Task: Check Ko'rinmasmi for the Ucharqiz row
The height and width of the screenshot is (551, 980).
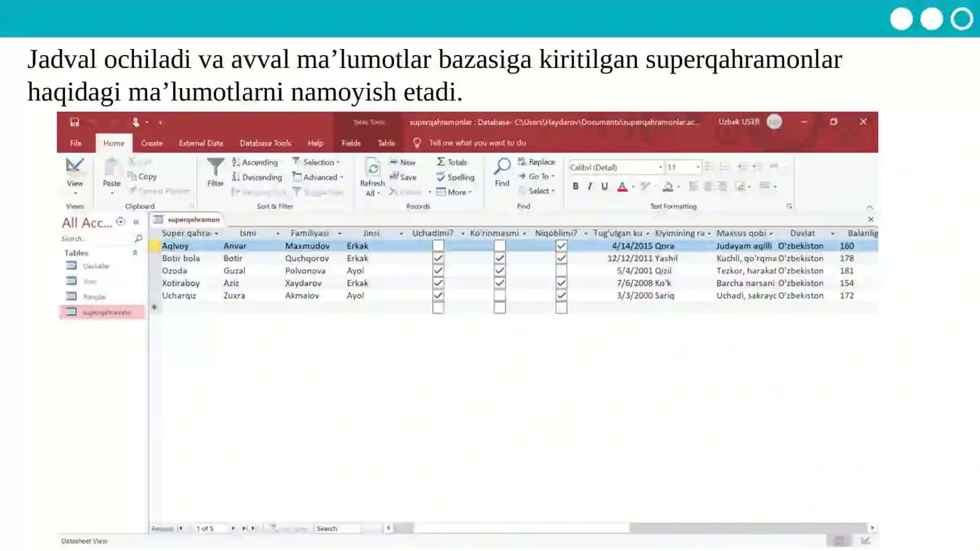Action: click(x=500, y=295)
